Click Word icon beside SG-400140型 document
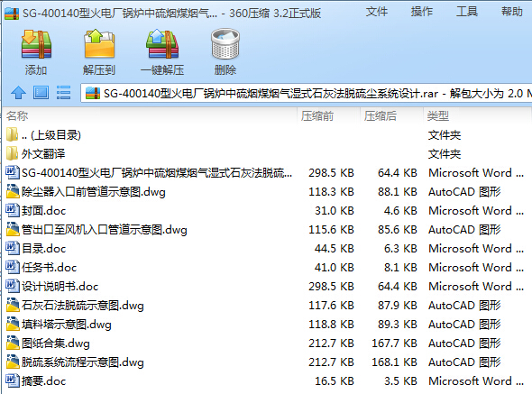Screen dimensions: 532x394 point(13,172)
